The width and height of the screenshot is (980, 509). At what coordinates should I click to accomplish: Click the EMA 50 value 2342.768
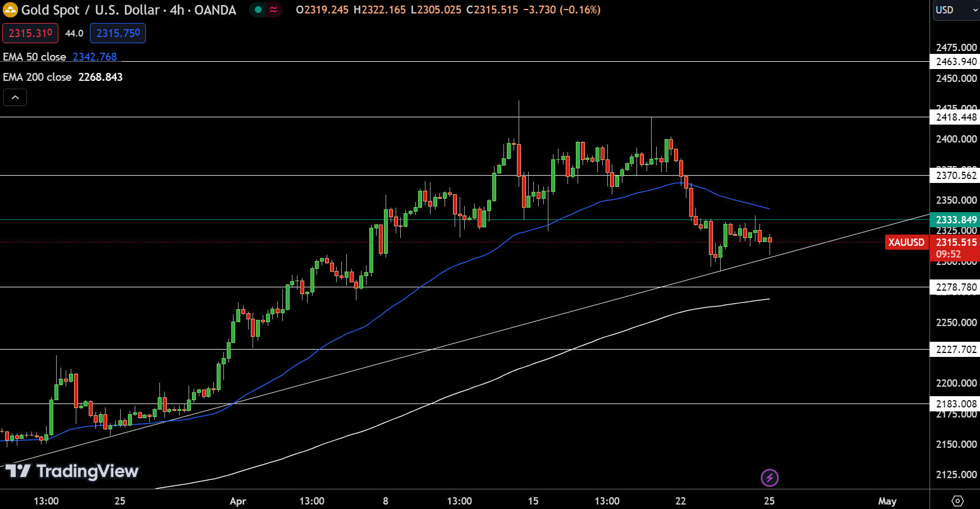pyautogui.click(x=95, y=57)
